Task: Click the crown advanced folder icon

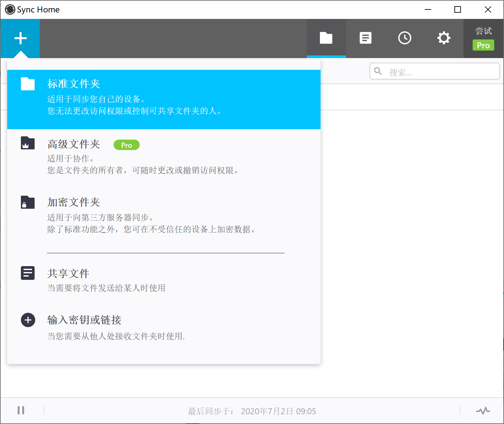Action: coord(28,143)
